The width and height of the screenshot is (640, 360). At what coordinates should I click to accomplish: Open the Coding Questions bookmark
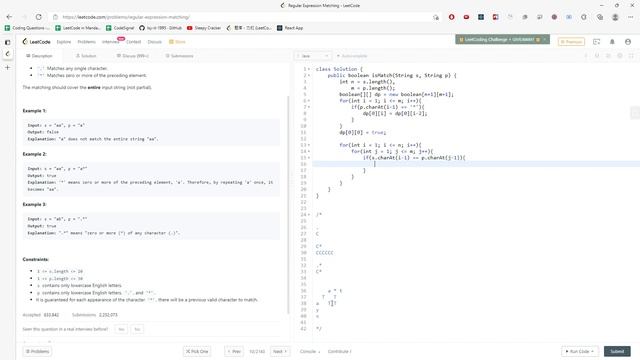(x=27, y=28)
